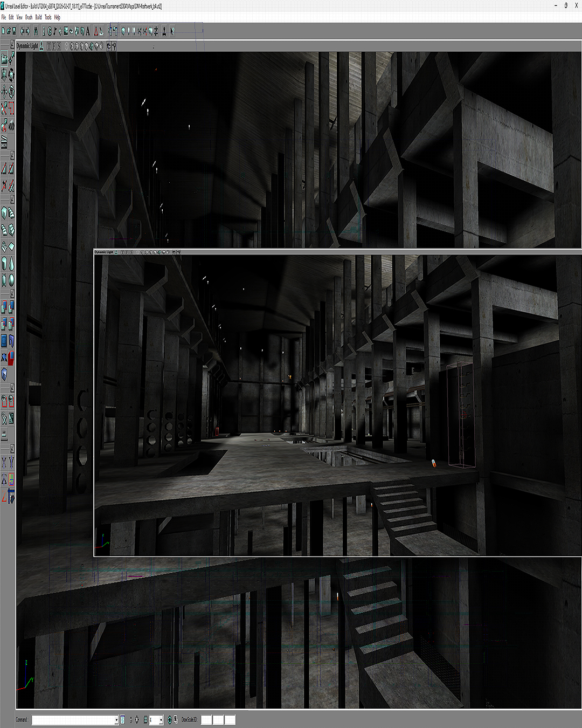The height and width of the screenshot is (728, 582).
Task: Click the Play Map joystick icon
Action: coord(164,31)
